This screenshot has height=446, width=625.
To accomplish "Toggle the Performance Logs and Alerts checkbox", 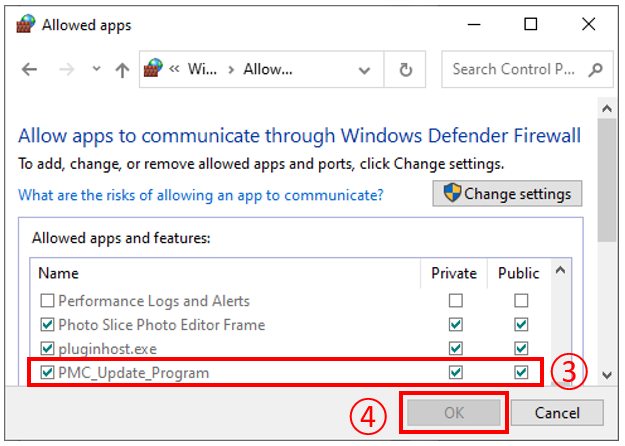I will coord(47,301).
